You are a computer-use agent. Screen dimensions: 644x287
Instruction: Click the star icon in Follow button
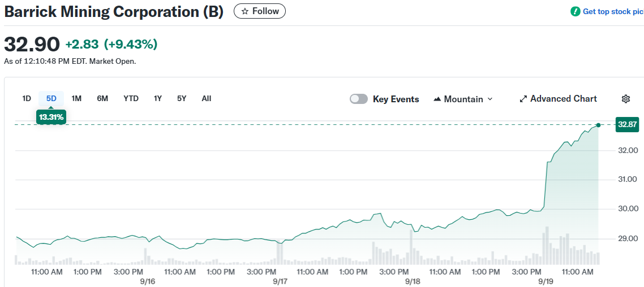pyautogui.click(x=245, y=11)
